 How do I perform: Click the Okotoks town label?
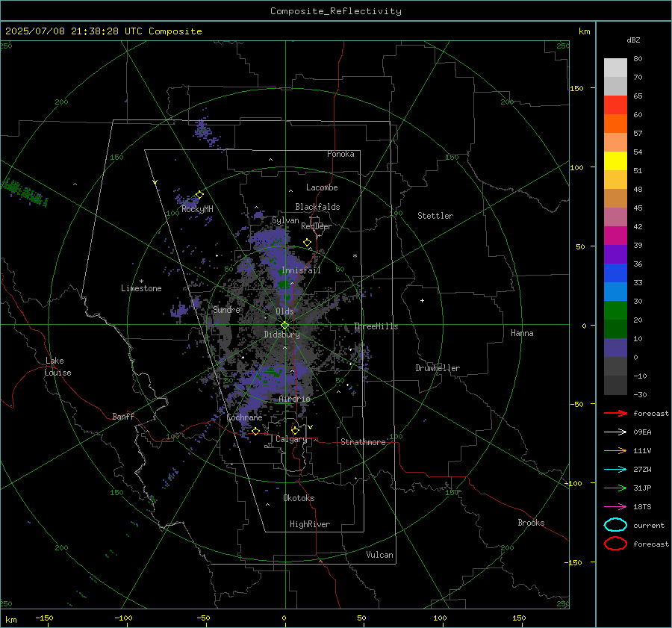coord(299,498)
